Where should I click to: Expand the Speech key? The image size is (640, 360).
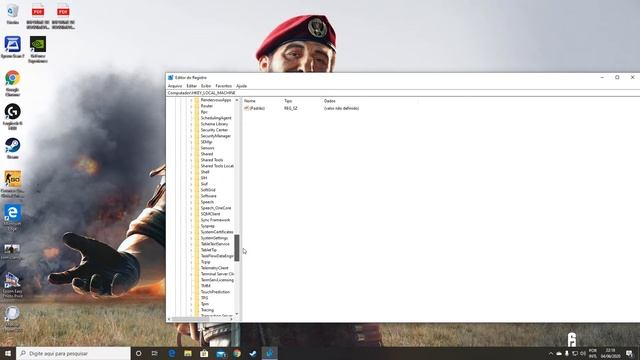coord(191,202)
